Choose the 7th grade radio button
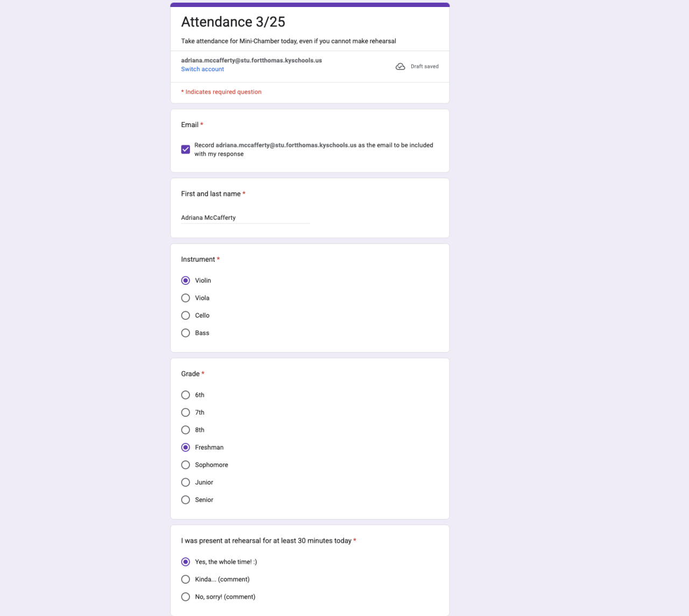Screen dimensions: 689x616 point(186,412)
